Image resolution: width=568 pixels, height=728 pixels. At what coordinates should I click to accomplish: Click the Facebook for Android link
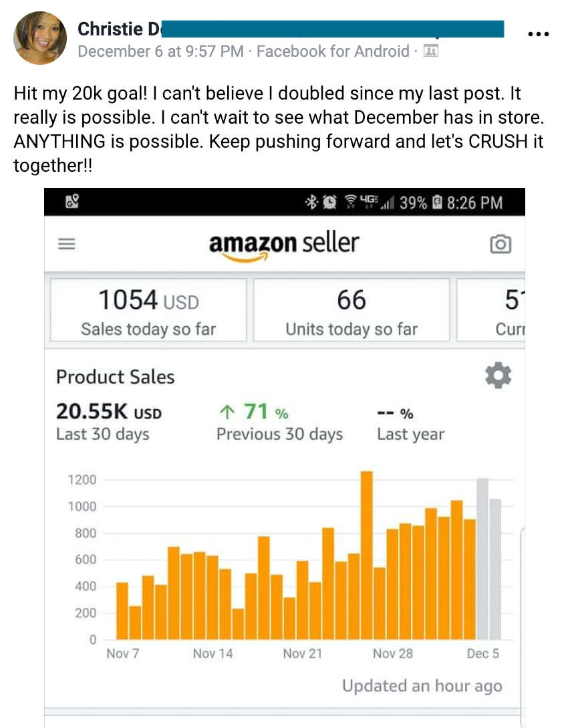(x=333, y=51)
